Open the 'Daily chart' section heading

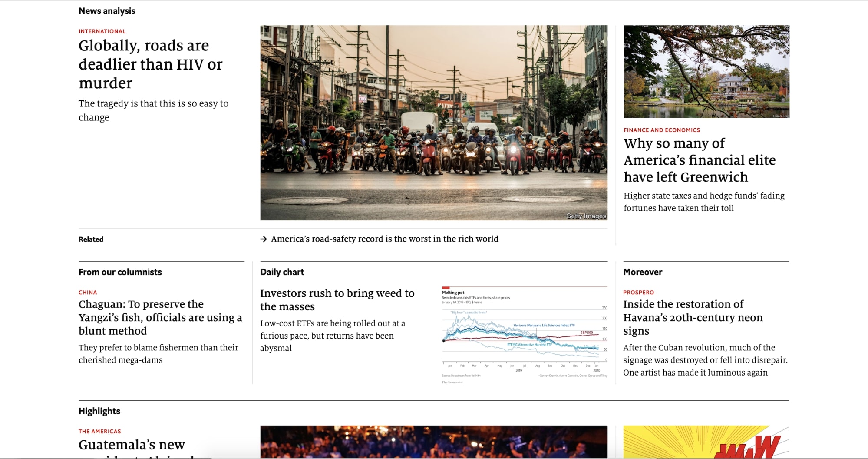click(x=282, y=272)
